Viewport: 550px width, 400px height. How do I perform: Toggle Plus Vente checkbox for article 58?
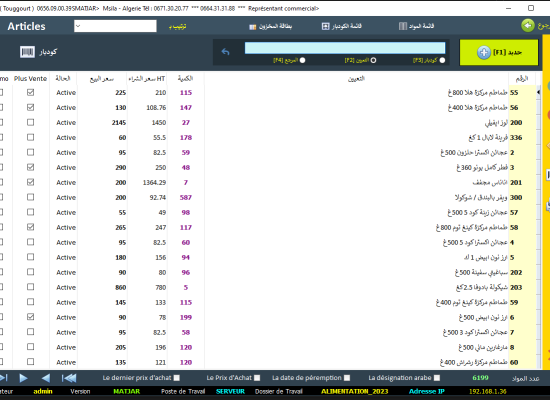pos(31,227)
